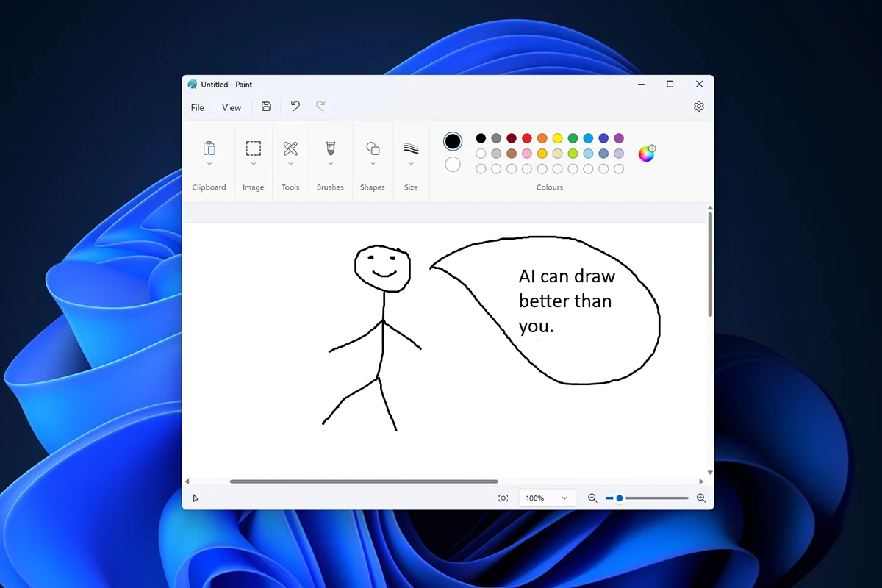Click the scroll down arrow
Screen dimensions: 882x588
coord(710,473)
